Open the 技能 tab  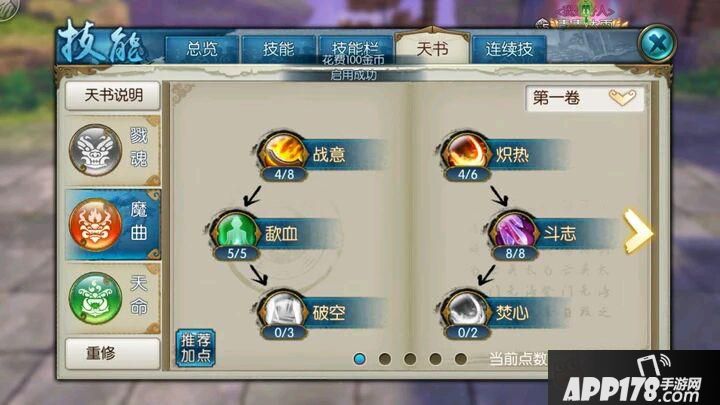click(278, 49)
